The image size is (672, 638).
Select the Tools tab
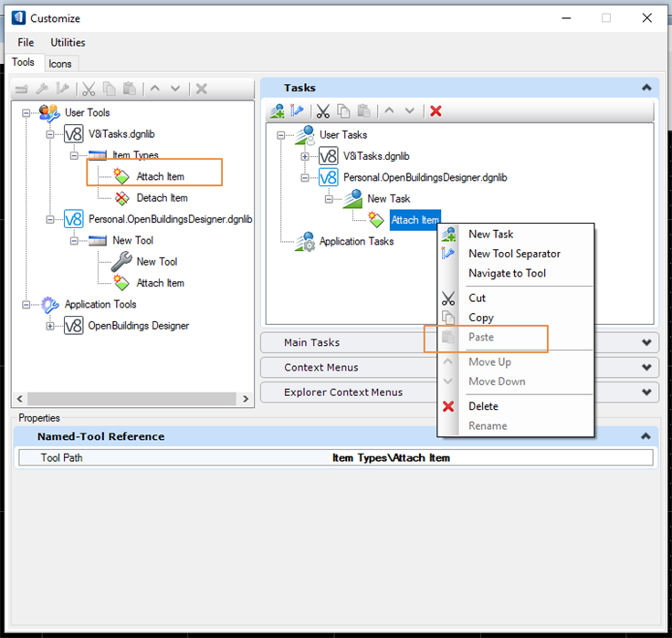click(x=23, y=63)
